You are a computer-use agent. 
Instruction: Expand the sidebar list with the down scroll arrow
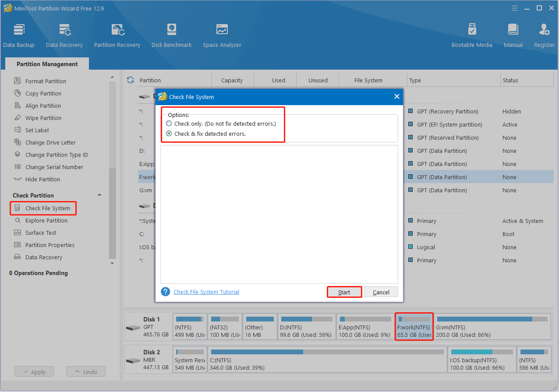[x=112, y=262]
